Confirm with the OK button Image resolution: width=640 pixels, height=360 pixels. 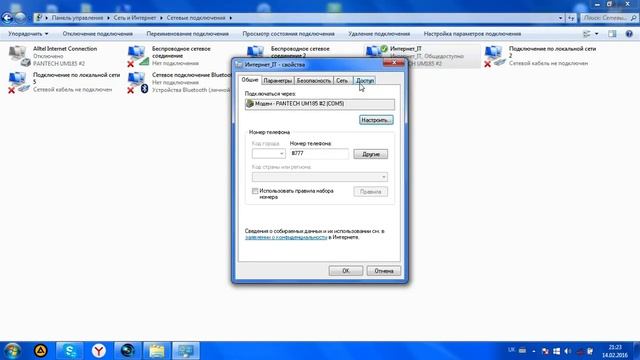pos(346,271)
